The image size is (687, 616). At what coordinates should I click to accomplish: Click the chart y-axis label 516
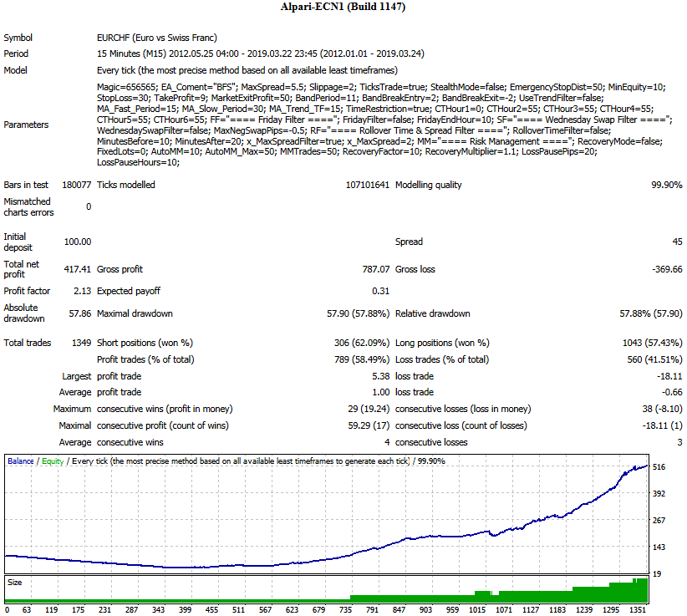click(x=659, y=467)
